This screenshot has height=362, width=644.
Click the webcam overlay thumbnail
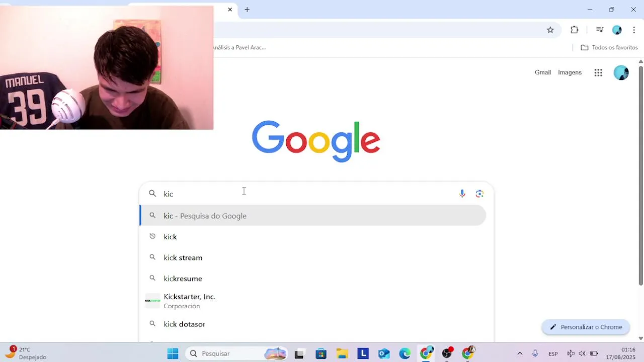[x=107, y=67]
